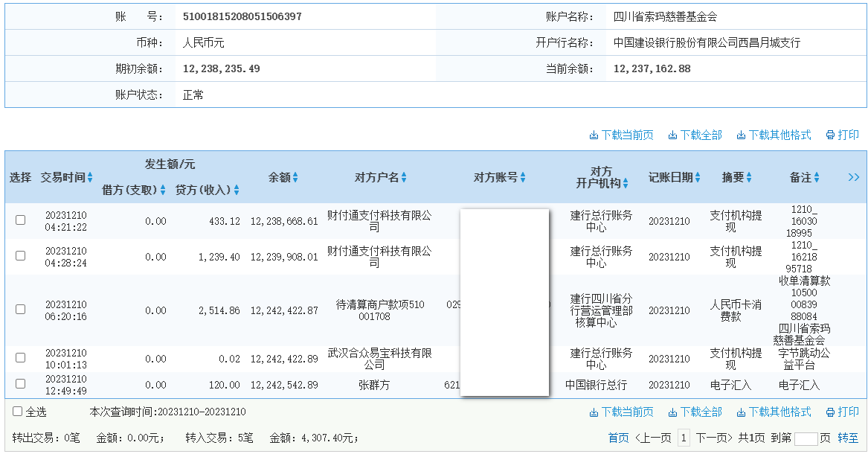The height and width of the screenshot is (454, 868).
Task: Click current balance 12,237,162.88
Action: pyautogui.click(x=652, y=68)
